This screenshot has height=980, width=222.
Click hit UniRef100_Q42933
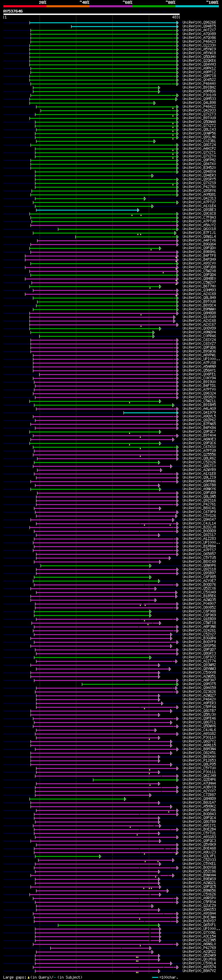click(x=199, y=110)
